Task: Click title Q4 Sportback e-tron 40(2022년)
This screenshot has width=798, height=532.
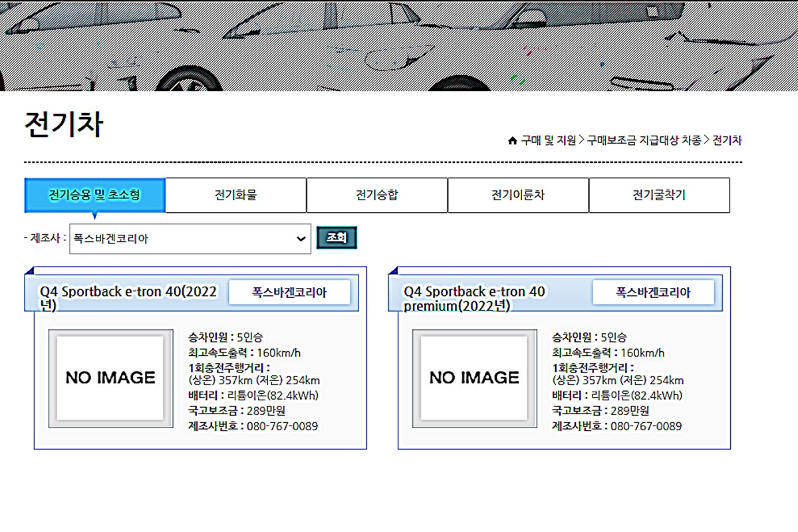Action: point(128,299)
